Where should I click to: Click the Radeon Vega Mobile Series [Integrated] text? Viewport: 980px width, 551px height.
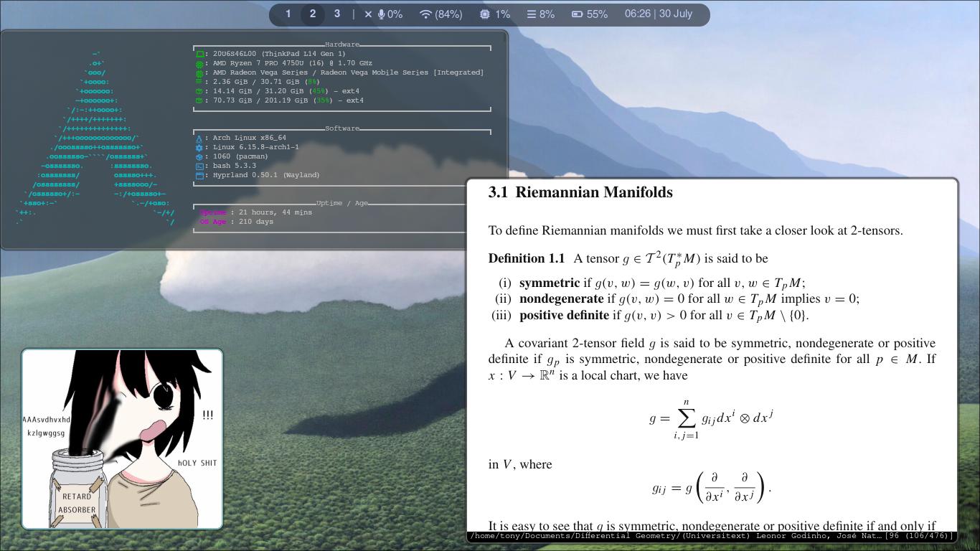click(402, 72)
